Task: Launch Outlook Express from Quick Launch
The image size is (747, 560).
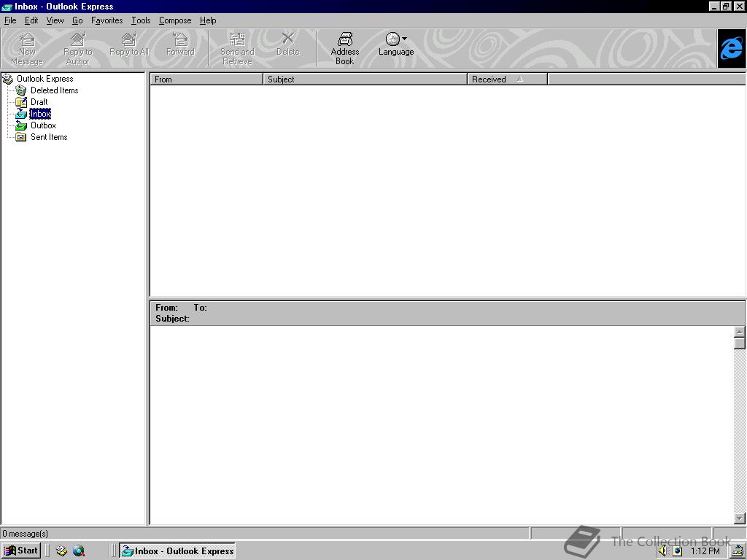Action: 61,551
